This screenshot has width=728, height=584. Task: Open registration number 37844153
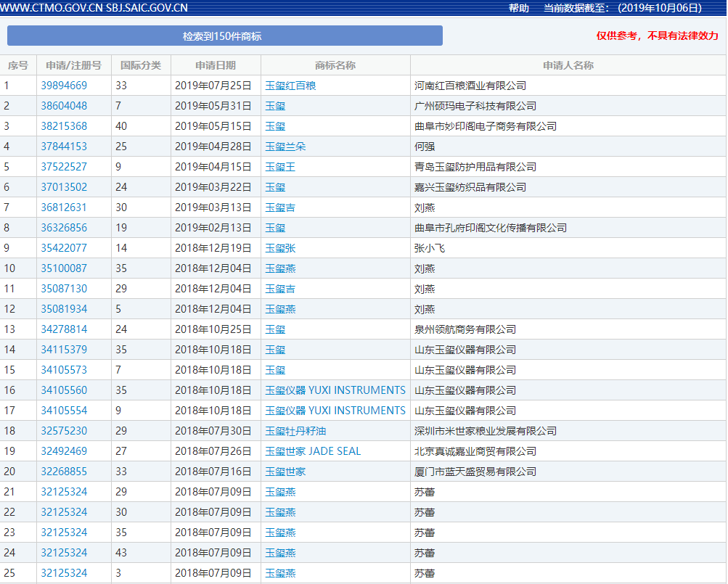tap(64, 147)
